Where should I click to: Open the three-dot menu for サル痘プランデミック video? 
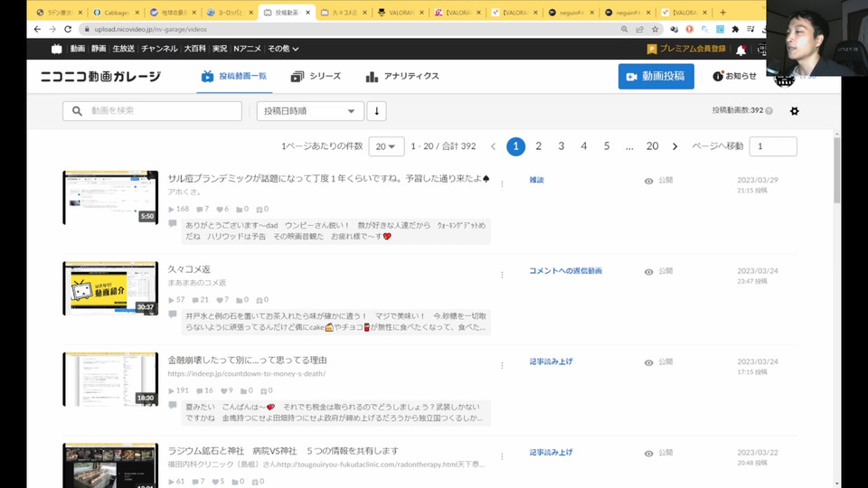coord(502,183)
